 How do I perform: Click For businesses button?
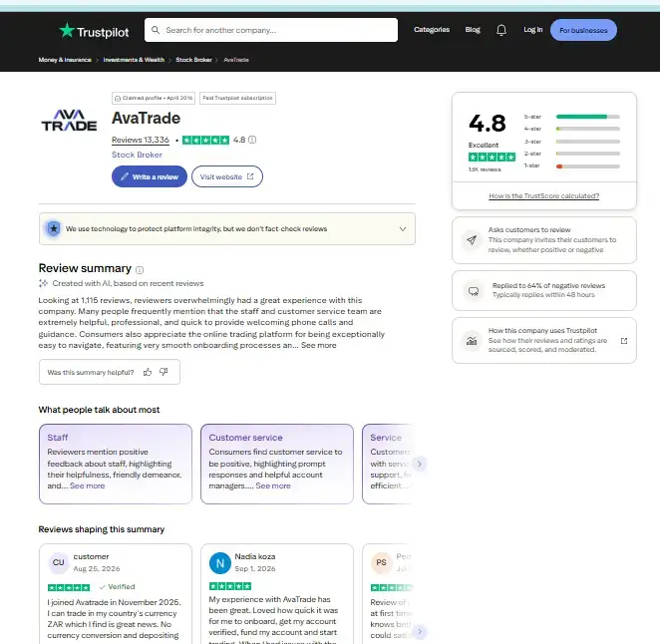pos(583,30)
